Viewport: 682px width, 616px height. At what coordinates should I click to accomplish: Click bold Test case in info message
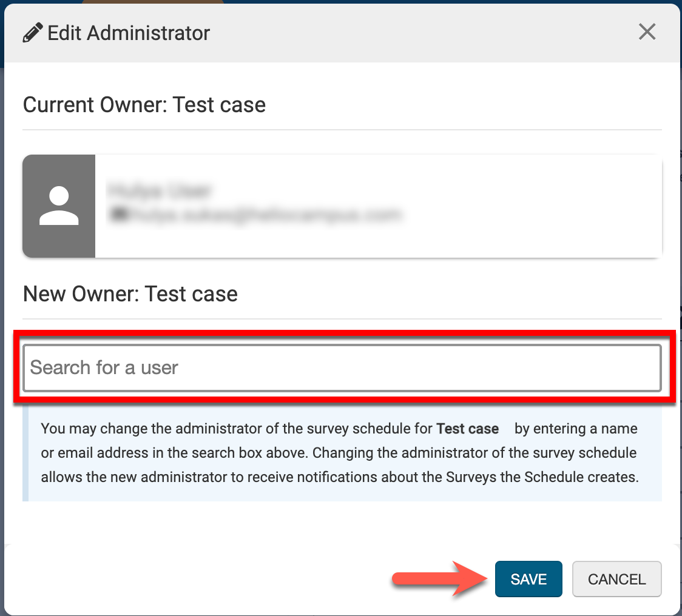coord(467,429)
